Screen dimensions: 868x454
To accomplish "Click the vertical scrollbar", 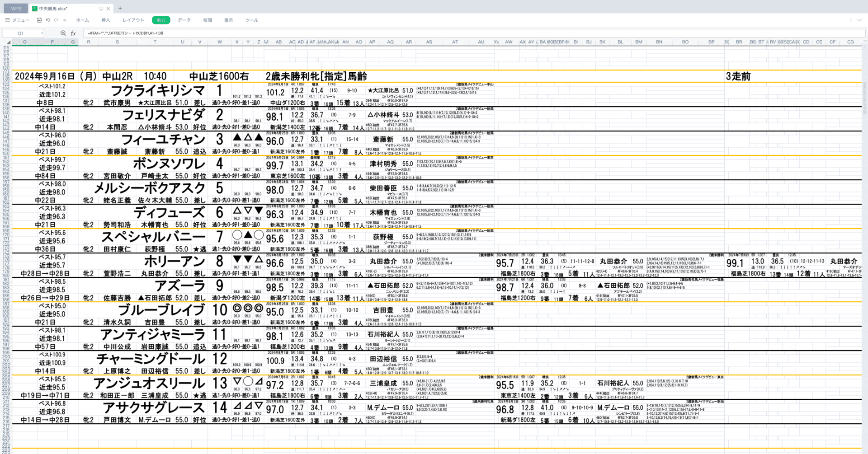I will (865, 97).
